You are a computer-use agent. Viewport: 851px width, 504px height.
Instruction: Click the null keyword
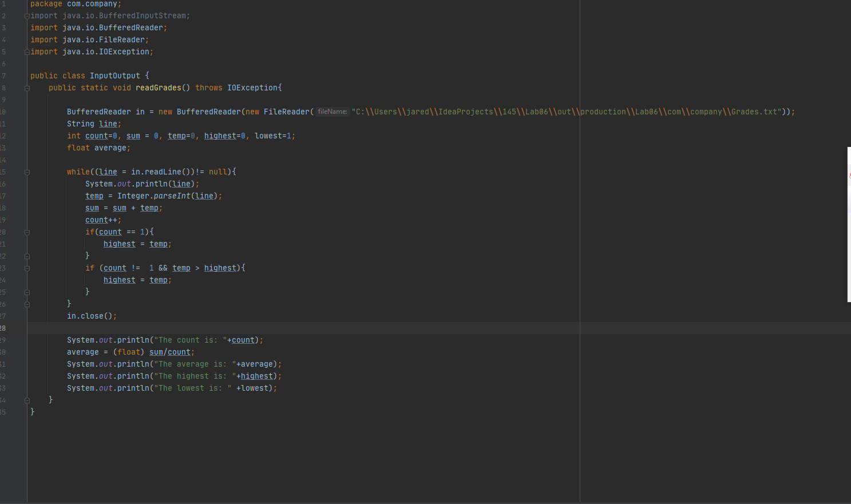218,172
